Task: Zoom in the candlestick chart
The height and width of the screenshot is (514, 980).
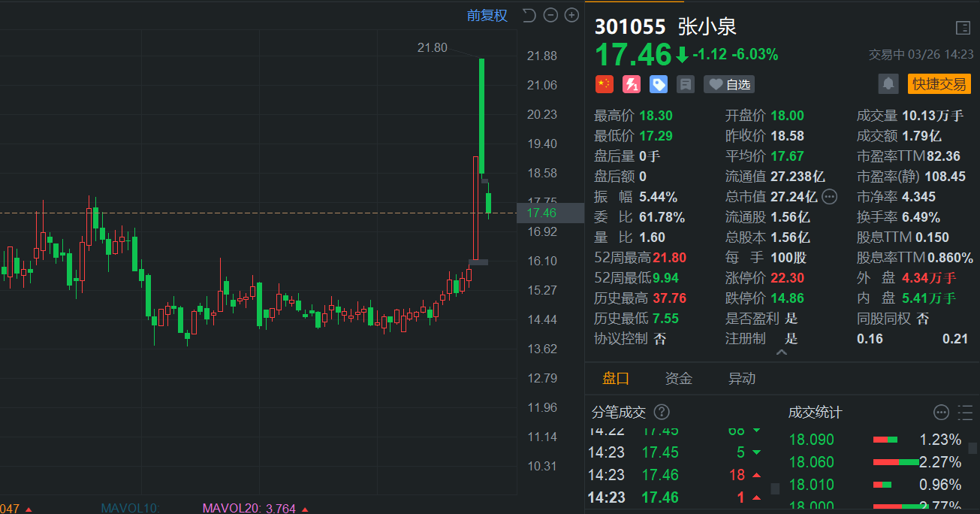Action: coord(571,15)
